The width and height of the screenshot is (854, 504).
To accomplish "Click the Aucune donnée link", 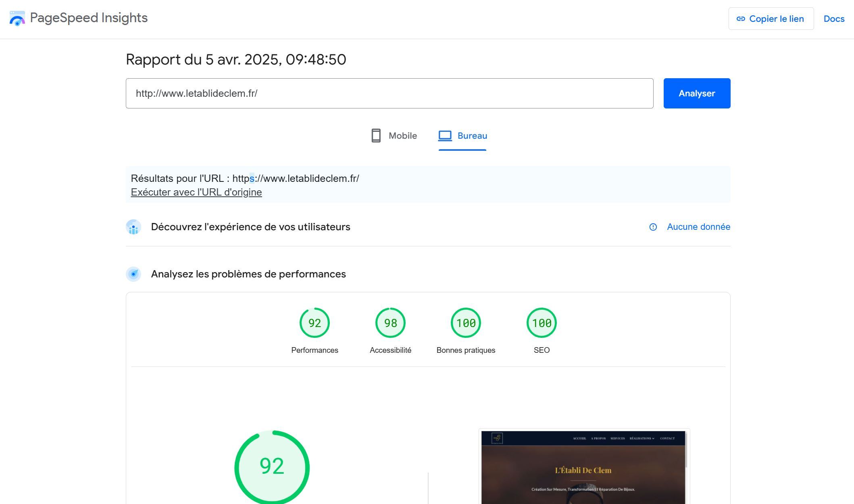I will coord(698,227).
